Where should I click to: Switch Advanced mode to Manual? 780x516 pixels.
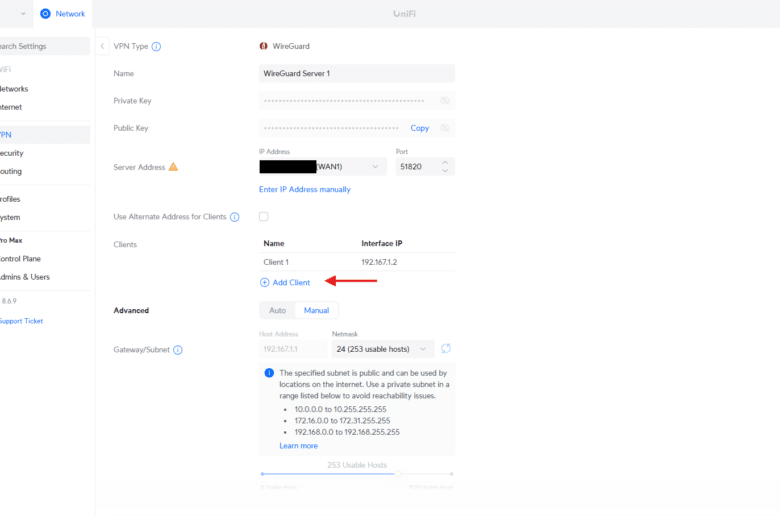click(x=316, y=310)
